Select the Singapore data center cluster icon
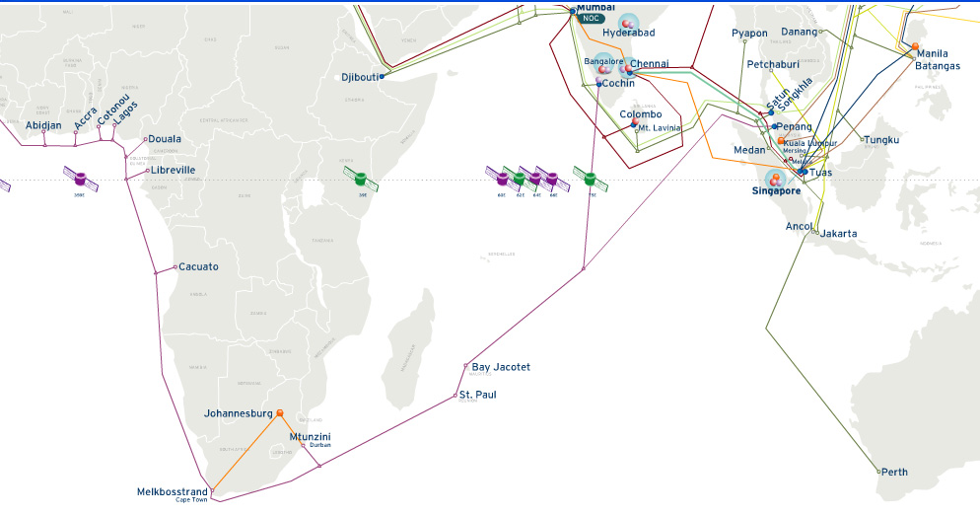The image size is (980, 515). point(776,178)
